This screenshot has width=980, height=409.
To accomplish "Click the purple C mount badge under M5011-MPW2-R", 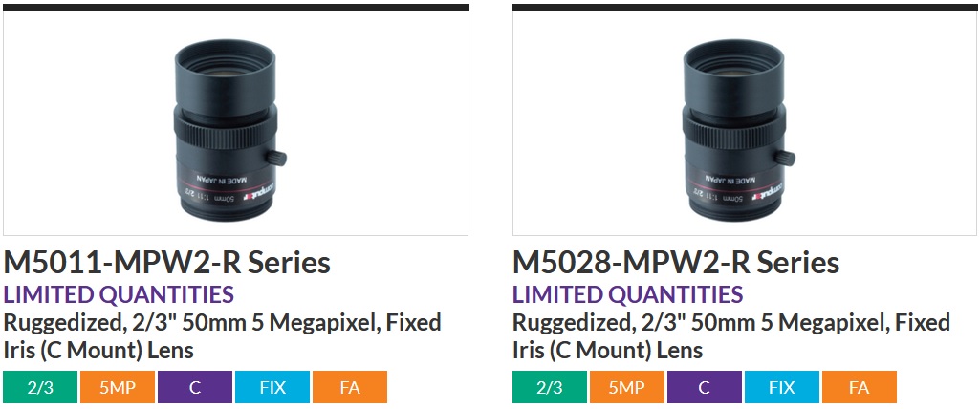I will pyautogui.click(x=195, y=387).
